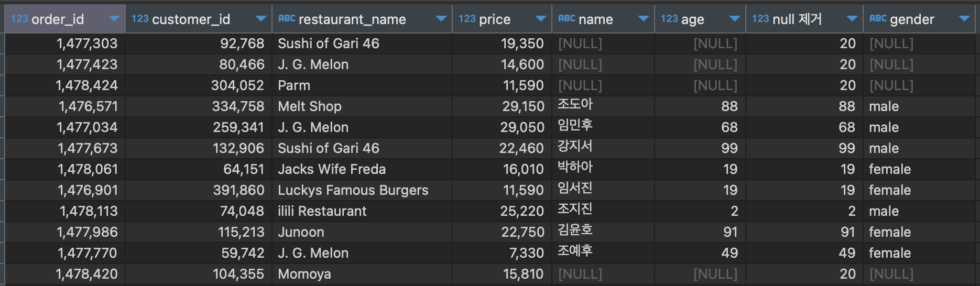Open the order_id column filter dropdown
This screenshot has height=286, width=980.
coord(114,19)
